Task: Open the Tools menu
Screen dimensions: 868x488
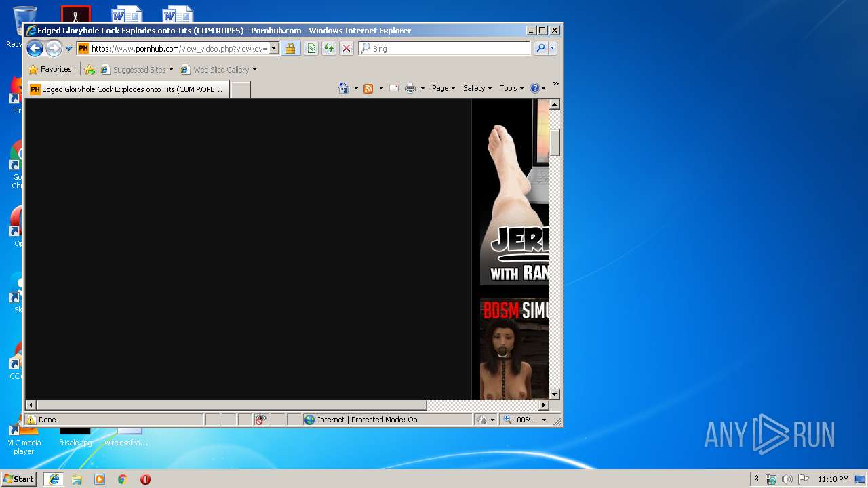Action: click(x=512, y=88)
